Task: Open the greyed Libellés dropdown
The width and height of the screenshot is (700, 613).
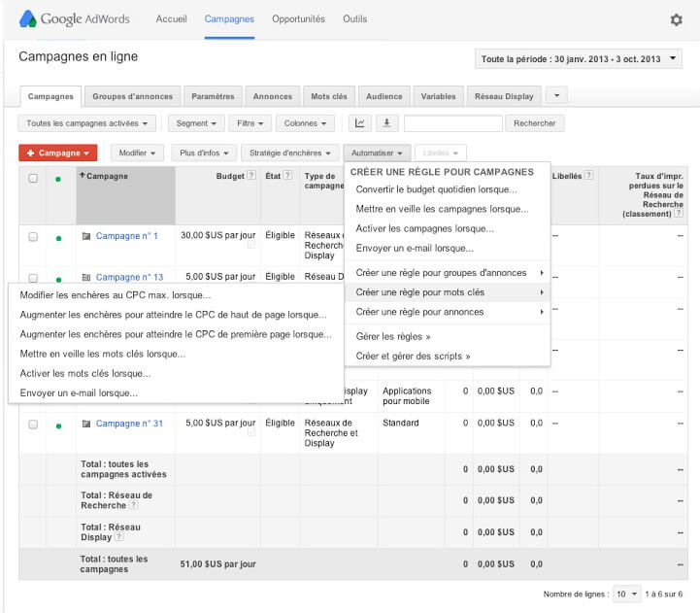Action: [441, 153]
